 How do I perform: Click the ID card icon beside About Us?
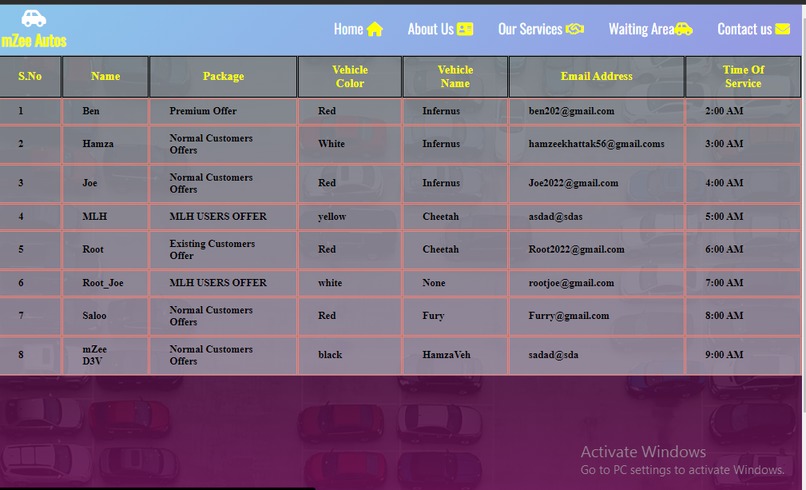pyautogui.click(x=465, y=29)
